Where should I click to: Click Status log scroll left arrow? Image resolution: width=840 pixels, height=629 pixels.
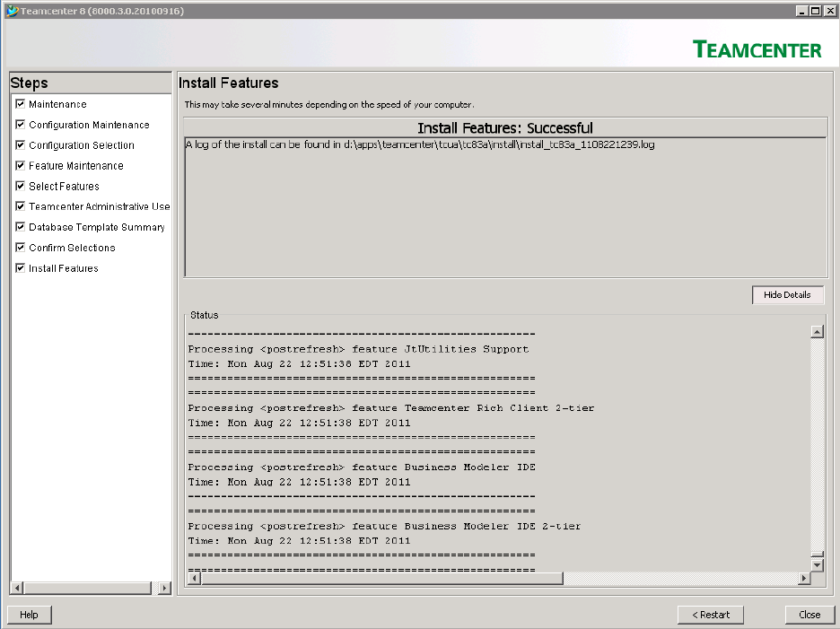[x=195, y=578]
